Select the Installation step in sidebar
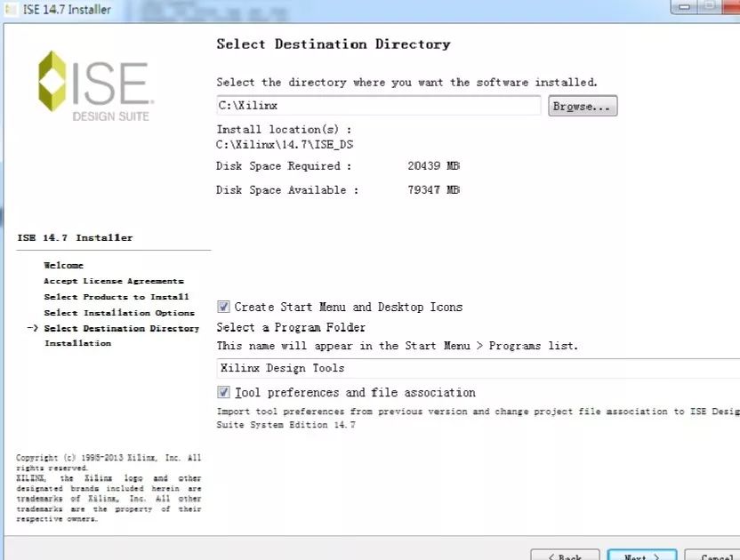The height and width of the screenshot is (560, 740). [x=78, y=343]
